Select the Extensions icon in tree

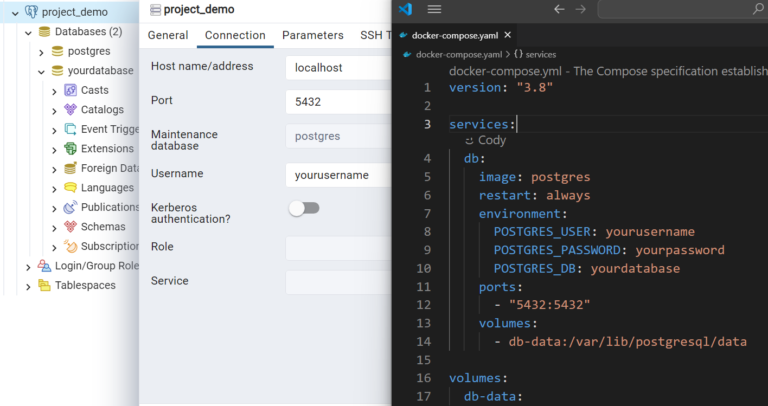71,148
